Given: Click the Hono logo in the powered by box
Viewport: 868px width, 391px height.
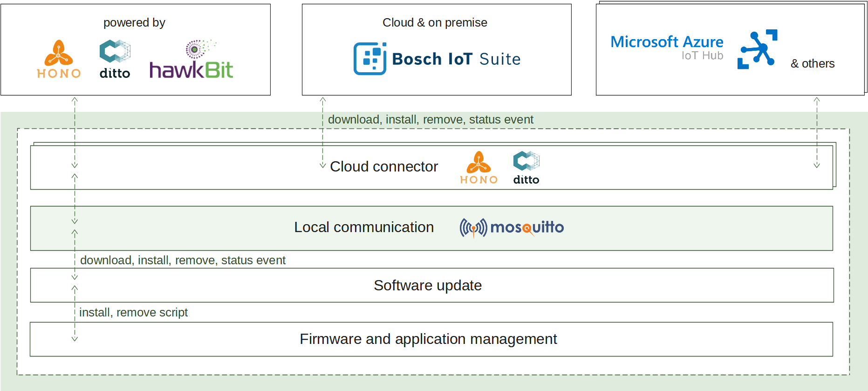Looking at the screenshot, I should (59, 59).
